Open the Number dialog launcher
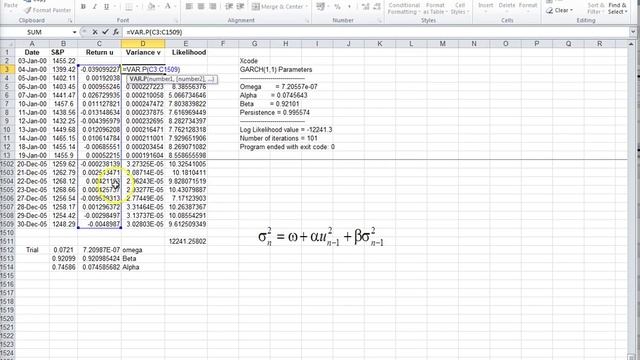 (379, 20)
